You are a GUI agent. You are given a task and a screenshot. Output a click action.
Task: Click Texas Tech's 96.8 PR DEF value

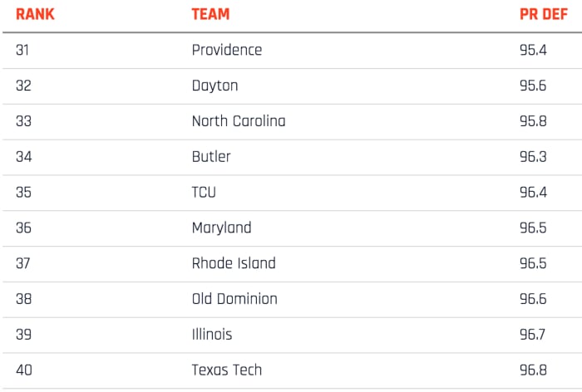533,370
